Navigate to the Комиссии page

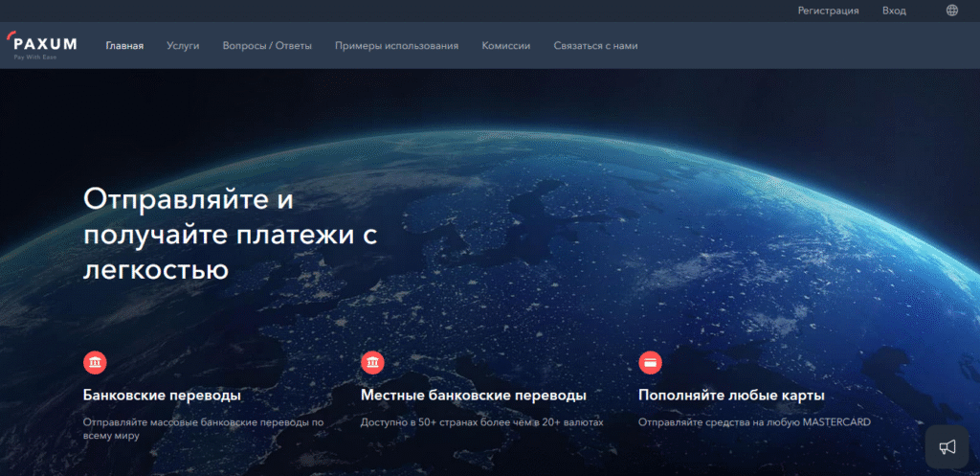(x=505, y=45)
